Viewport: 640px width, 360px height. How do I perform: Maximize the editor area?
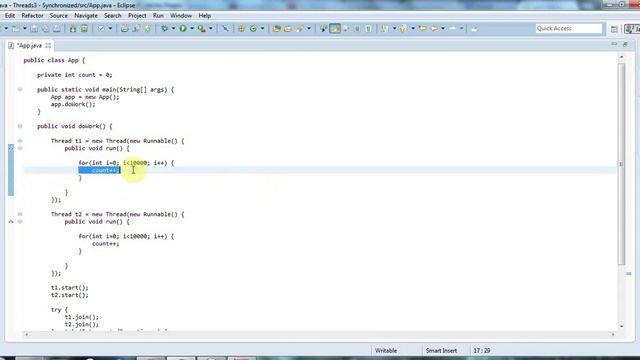pyautogui.click(x=625, y=44)
